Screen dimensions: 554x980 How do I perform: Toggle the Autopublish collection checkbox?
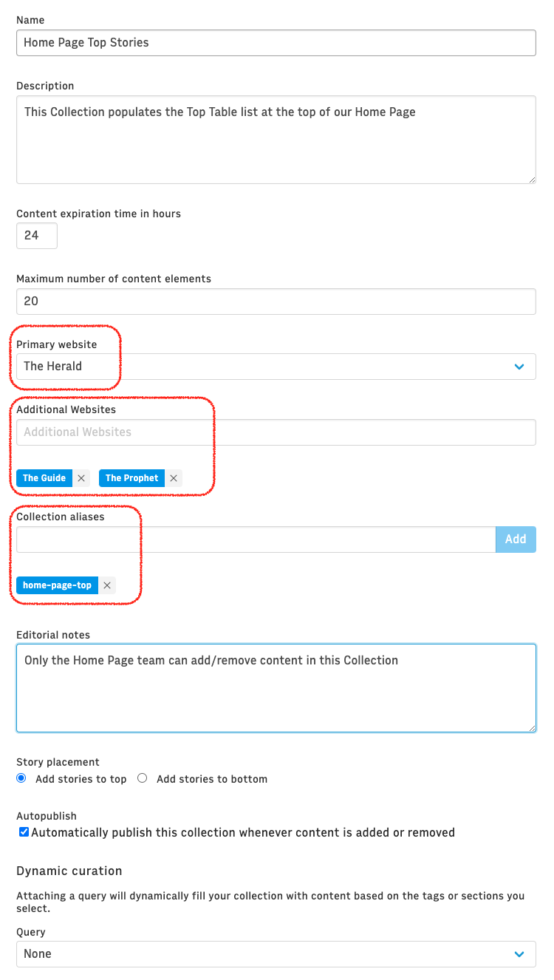tap(24, 832)
